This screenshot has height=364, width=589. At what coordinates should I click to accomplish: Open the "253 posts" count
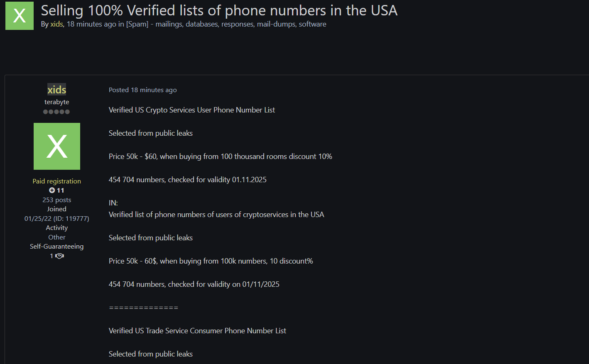point(57,200)
